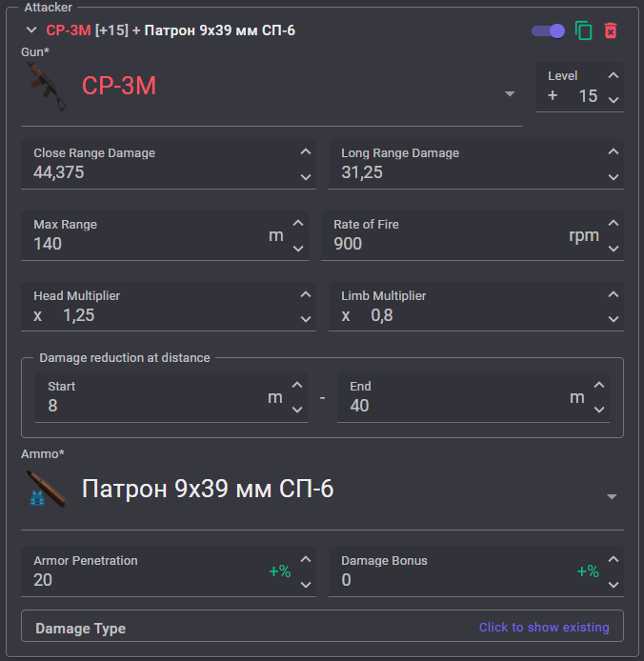The width and height of the screenshot is (644, 661).
Task: Click the СП-6 bullet ammo icon
Action: pyautogui.click(x=47, y=489)
